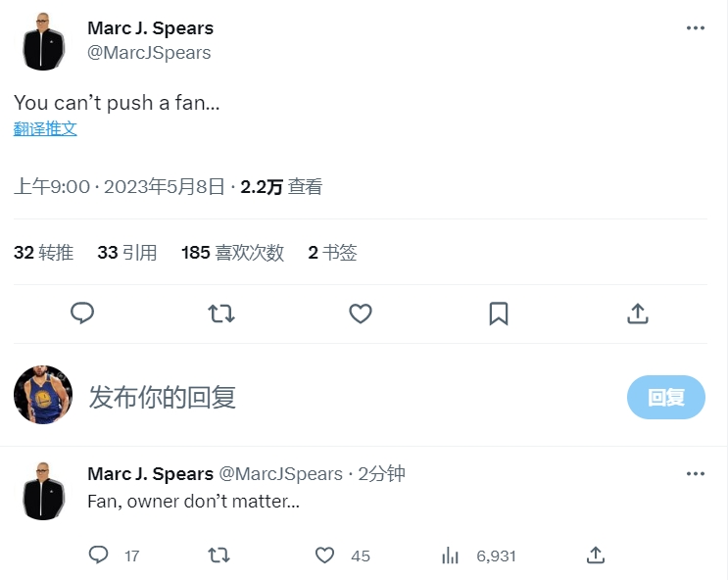The width and height of the screenshot is (728, 580).
Task: Click reply icon on the second tweet
Action: coord(98,555)
